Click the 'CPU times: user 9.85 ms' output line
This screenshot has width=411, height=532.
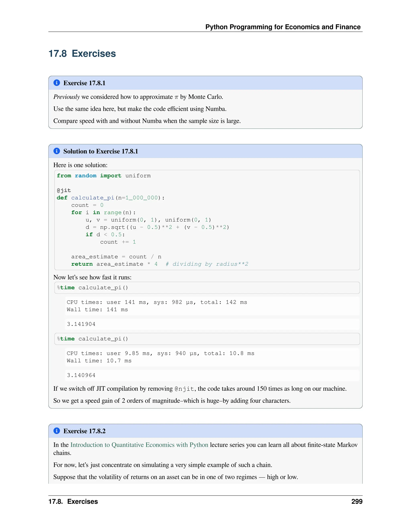pos(161,354)
